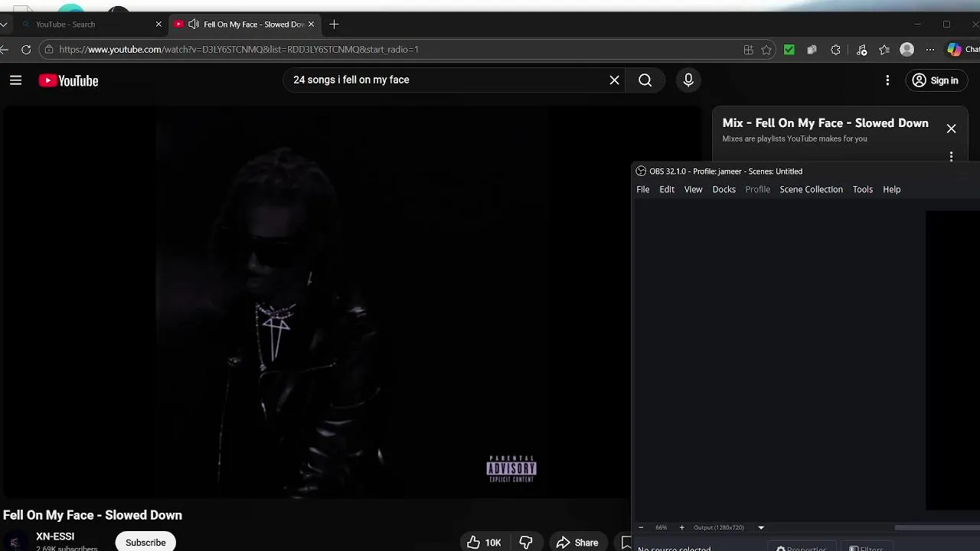Like the video (10K)
This screenshot has width=980, height=551.
pos(483,543)
